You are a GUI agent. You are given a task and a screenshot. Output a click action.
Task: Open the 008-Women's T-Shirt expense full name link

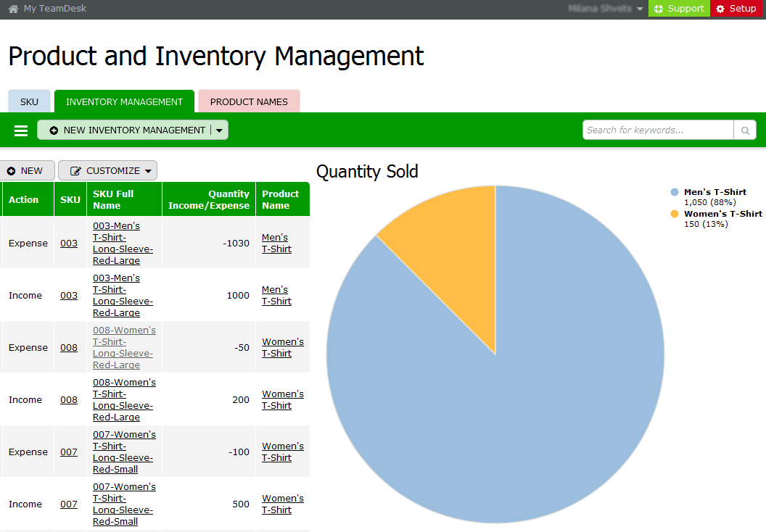tap(123, 348)
